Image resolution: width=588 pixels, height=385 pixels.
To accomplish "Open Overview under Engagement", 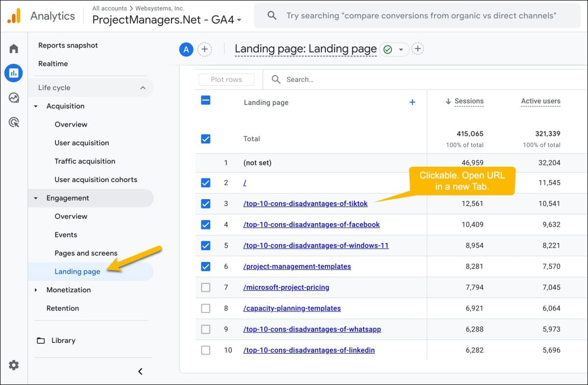I will pyautogui.click(x=71, y=216).
